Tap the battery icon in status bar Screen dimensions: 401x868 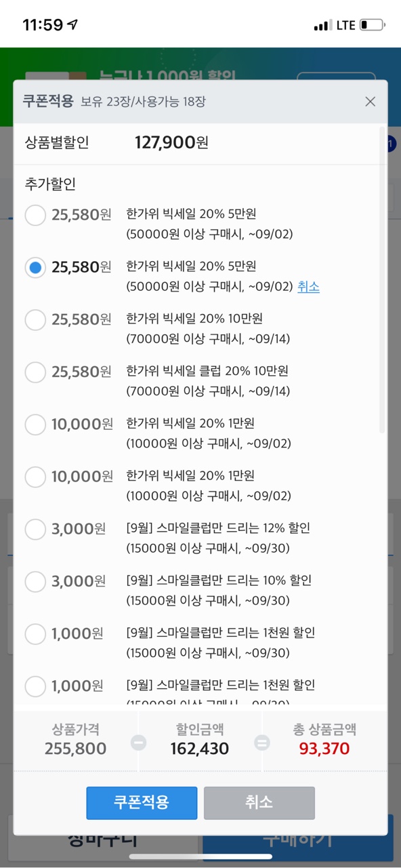[x=373, y=25]
